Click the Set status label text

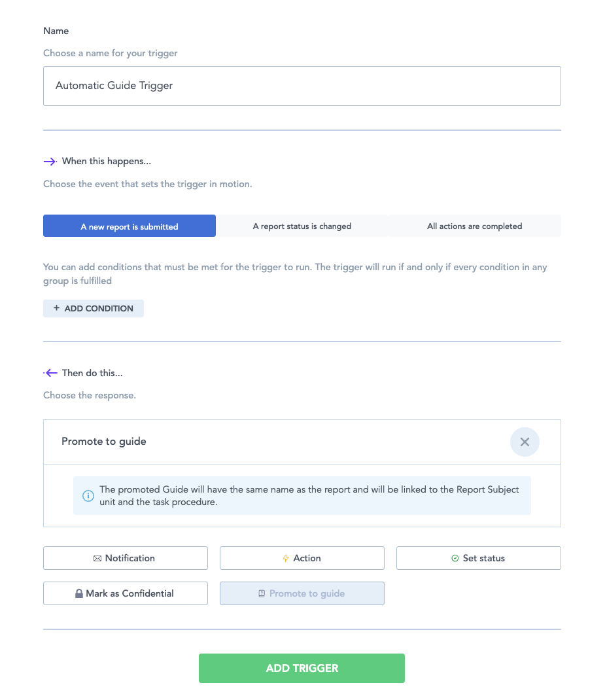click(x=483, y=559)
